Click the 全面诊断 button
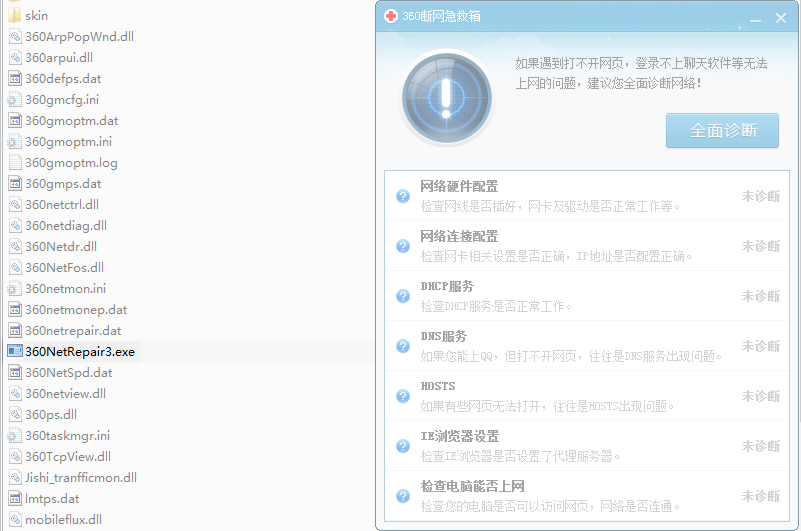Image resolution: width=801 pixels, height=531 pixels. [722, 131]
